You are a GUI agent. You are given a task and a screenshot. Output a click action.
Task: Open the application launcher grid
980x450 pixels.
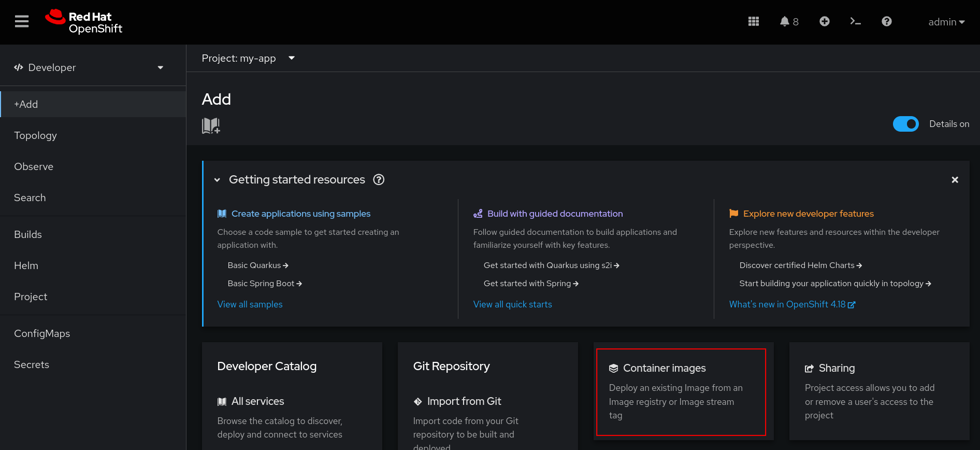tap(753, 21)
